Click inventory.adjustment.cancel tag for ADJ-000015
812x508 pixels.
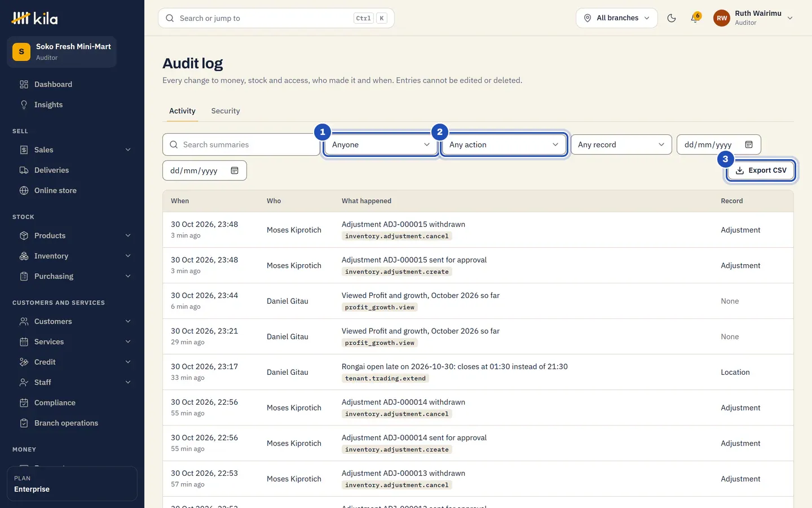(397, 237)
